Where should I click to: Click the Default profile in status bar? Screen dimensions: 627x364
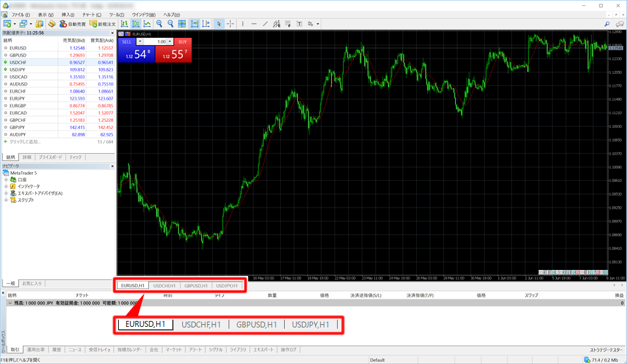pos(377,360)
